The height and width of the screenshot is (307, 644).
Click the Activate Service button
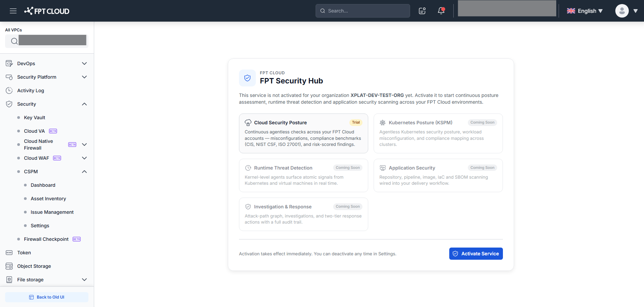pos(476,254)
